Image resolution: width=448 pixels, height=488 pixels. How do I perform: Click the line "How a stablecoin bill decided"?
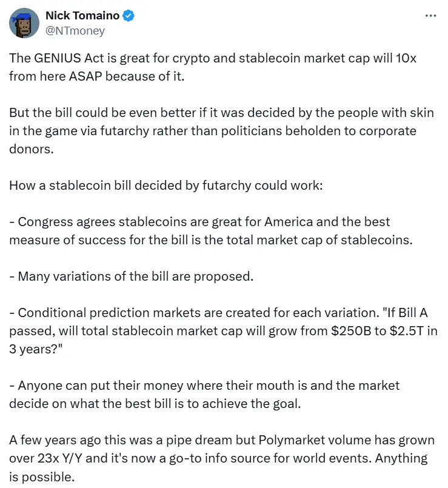tap(167, 184)
